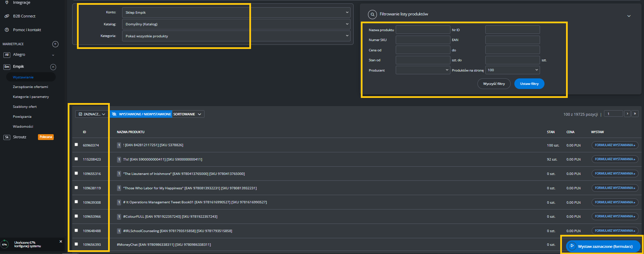Click the Skroutz marketplace icon
The width and height of the screenshot is (644, 254).
6,137
